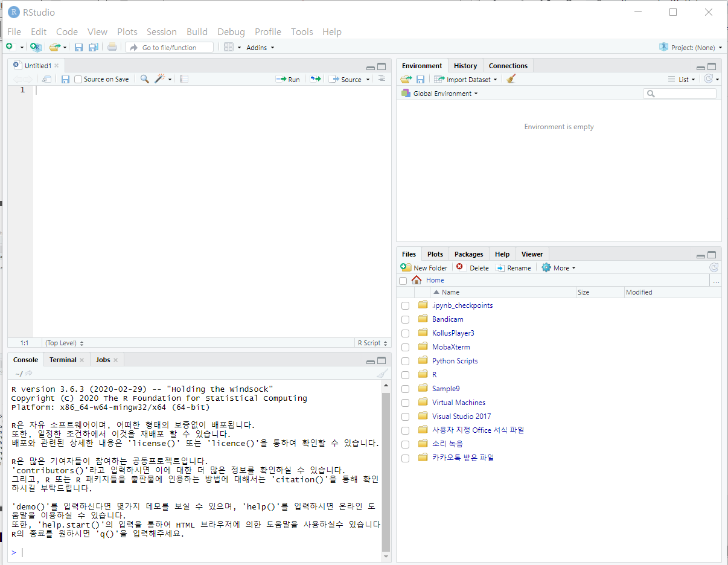Click the Open File folder icon
Viewport: 728px width, 565px height.
(54, 47)
